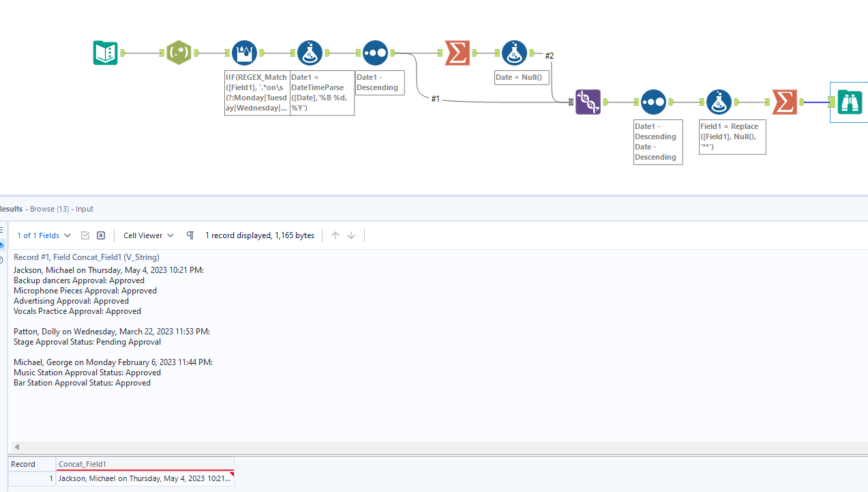Select the Filter tool with Date = Null()
This screenshot has width=868, height=492.
click(514, 53)
